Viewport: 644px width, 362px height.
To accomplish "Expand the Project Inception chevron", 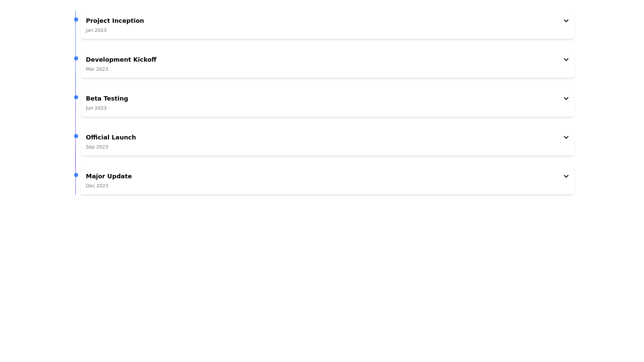I will click(566, 21).
